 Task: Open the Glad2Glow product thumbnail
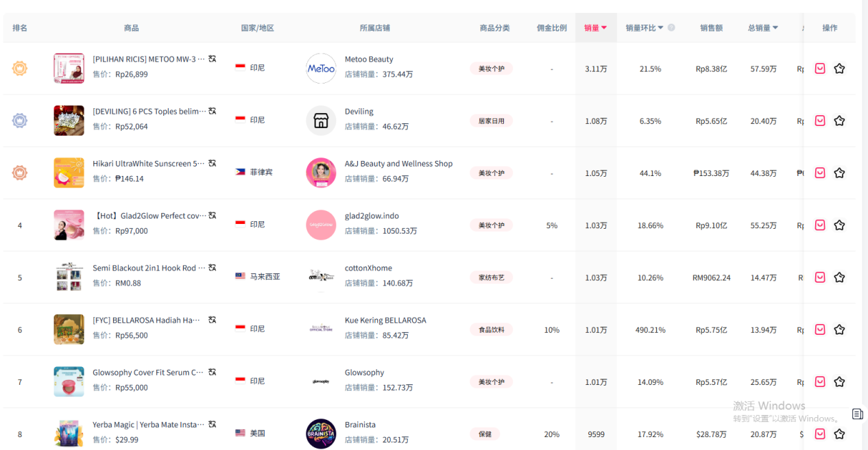pos(69,225)
